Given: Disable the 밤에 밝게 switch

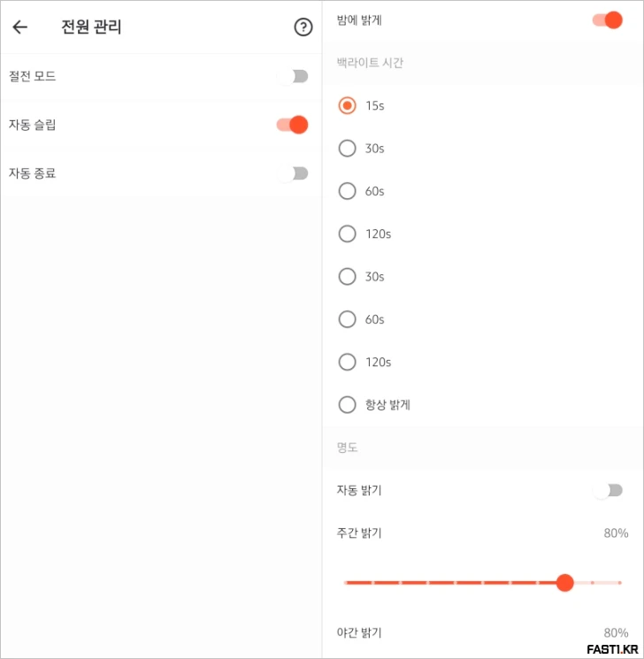Looking at the screenshot, I should [608, 19].
